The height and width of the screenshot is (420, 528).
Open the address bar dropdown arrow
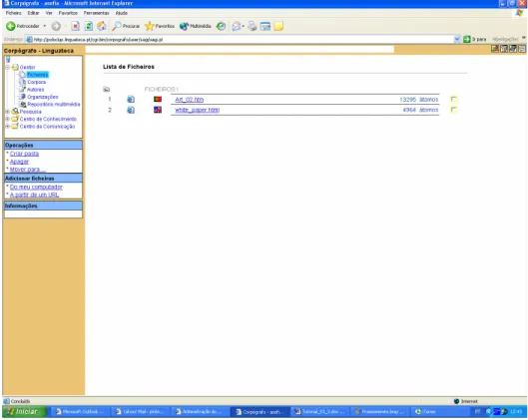pyautogui.click(x=456, y=39)
